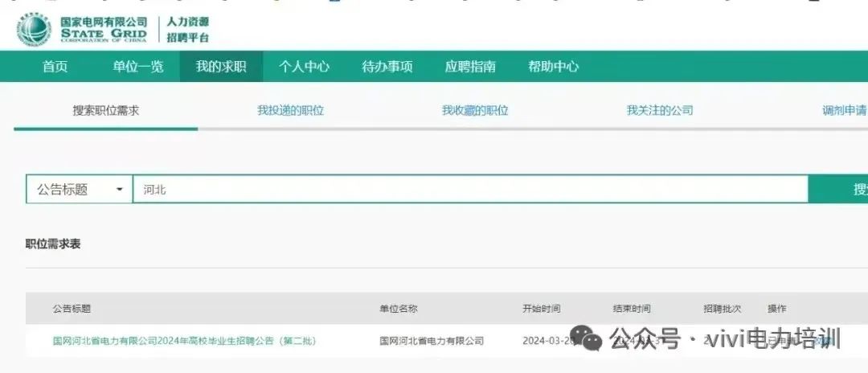
Task: Open the 调剂申请 tab
Action: click(x=845, y=110)
